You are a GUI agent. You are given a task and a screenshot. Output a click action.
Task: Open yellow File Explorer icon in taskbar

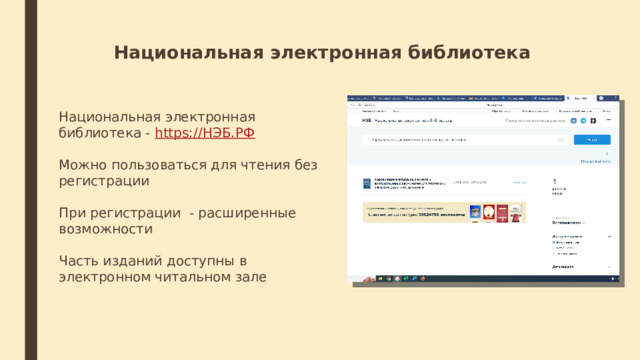tap(380, 279)
